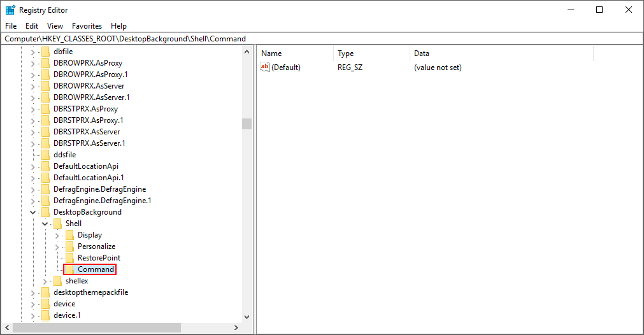Open the View menu
Screen dimensions: 644x335
point(55,26)
